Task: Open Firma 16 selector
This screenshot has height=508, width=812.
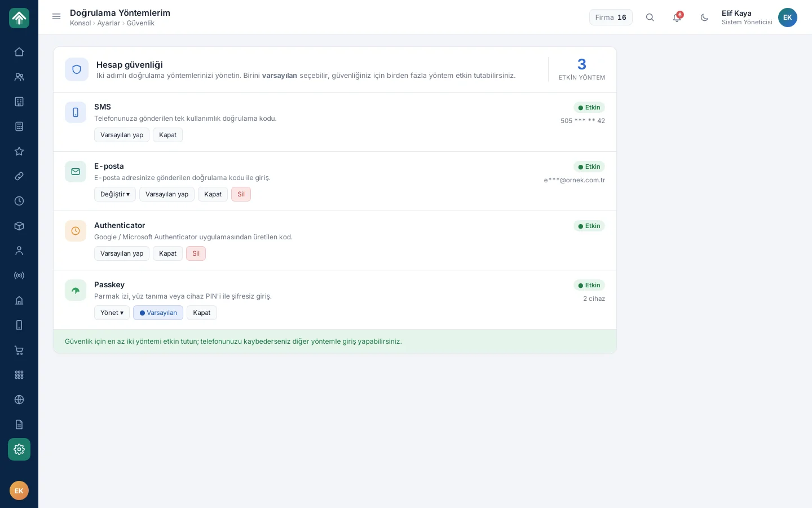Action: coord(611,17)
